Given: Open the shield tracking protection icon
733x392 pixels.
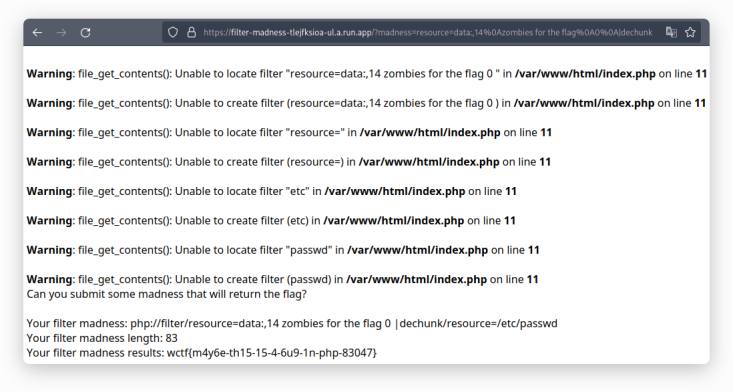Looking at the screenshot, I should [173, 32].
